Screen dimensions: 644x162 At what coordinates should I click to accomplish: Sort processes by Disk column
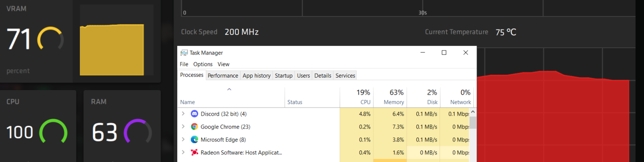coord(424,97)
